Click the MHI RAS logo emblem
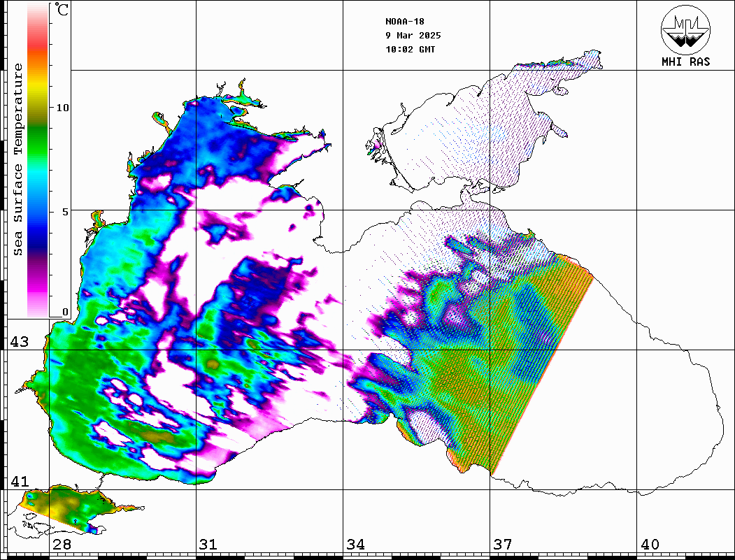Image resolution: width=735 pixels, height=560 pixels. 686,29
